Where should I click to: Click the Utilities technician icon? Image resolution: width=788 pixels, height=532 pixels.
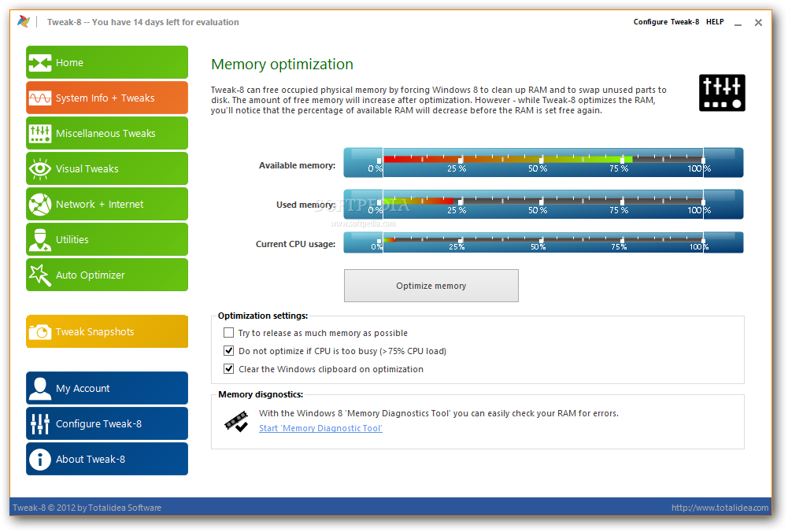(x=40, y=239)
